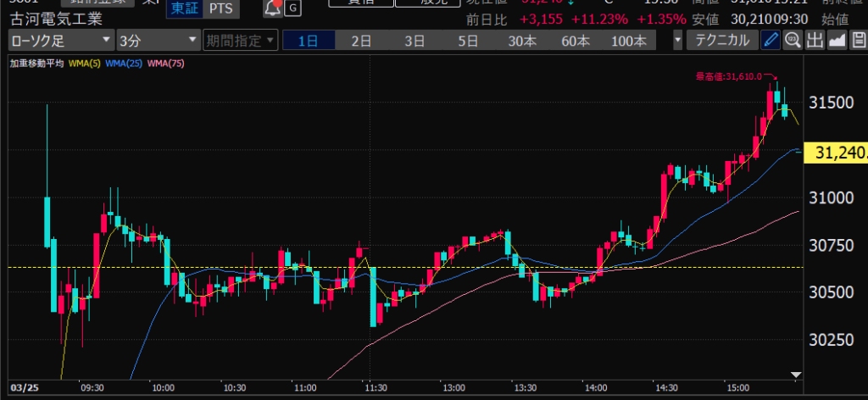The width and height of the screenshot is (868, 400).
Task: Click the alert bell notification icon
Action: coord(273,8)
